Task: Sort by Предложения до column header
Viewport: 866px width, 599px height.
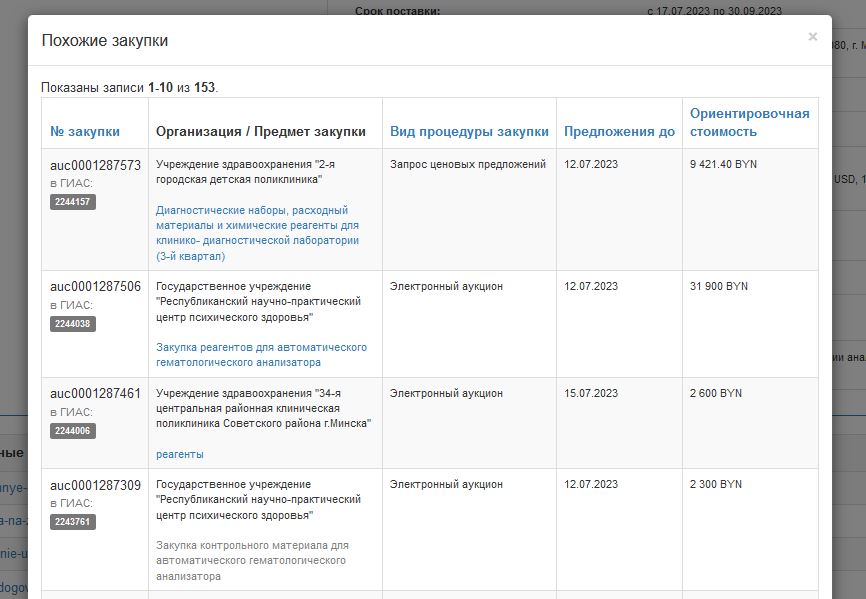Action: pos(619,131)
